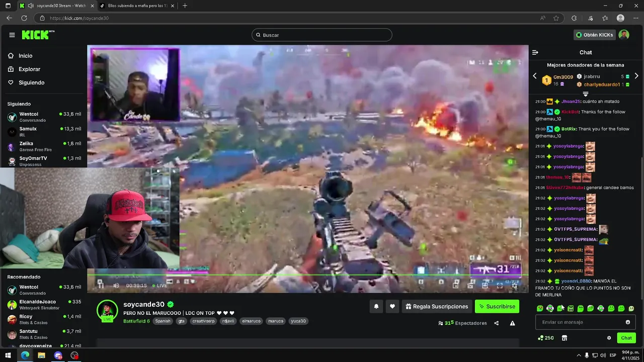The image size is (644, 362).
Task: Select the gta tag
Action: click(181, 321)
